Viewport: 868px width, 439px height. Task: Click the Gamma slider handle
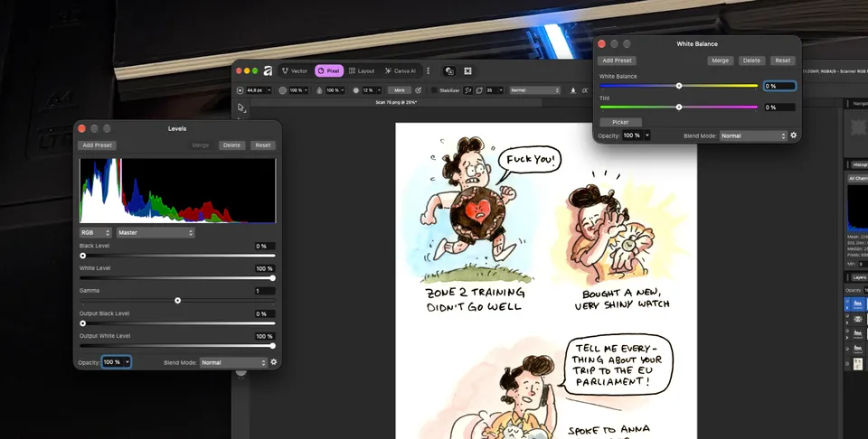coord(178,300)
